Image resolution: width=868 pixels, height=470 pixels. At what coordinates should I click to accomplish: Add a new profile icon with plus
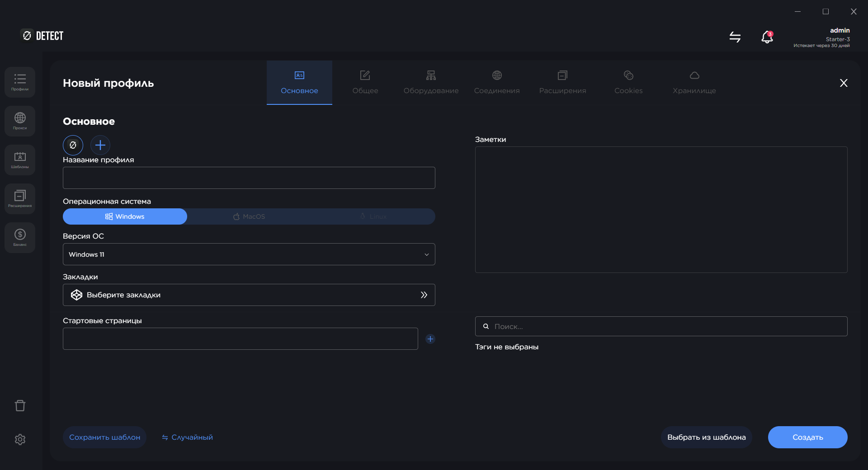[100, 145]
